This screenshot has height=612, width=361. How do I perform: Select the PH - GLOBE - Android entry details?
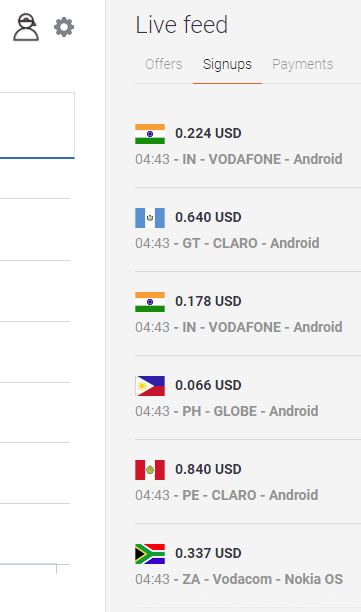tap(250, 411)
